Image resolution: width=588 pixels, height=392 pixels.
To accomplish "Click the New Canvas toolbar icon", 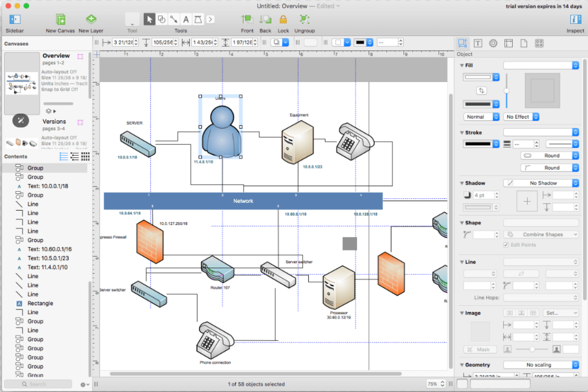I will 61,20.
